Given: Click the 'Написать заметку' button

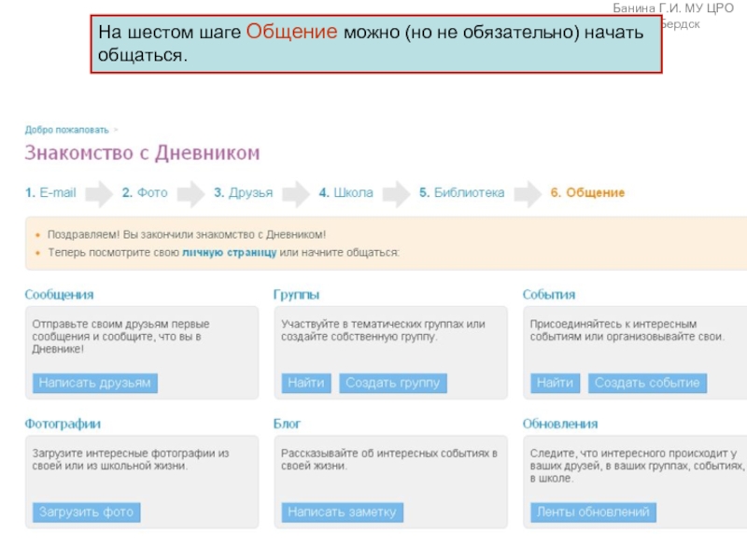Looking at the screenshot, I should [x=342, y=512].
